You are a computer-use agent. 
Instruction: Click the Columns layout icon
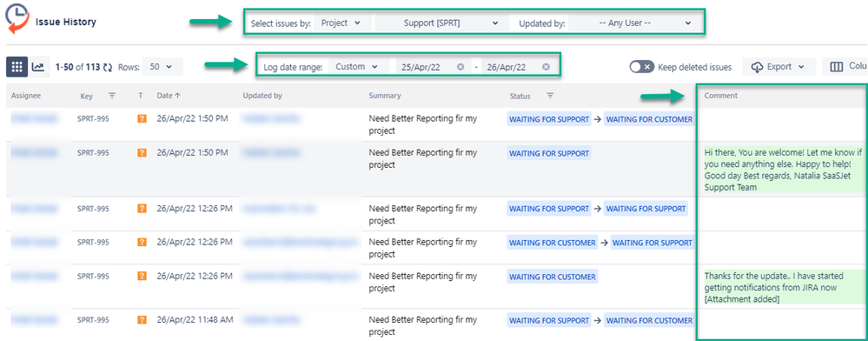(x=837, y=67)
